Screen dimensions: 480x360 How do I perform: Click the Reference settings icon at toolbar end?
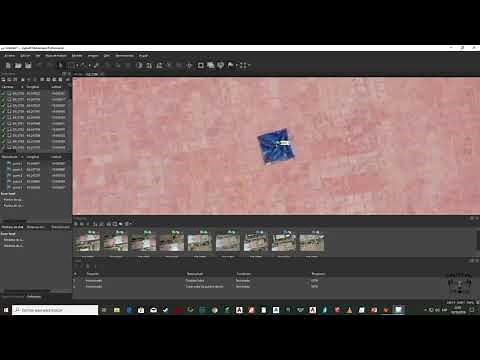tap(67, 80)
